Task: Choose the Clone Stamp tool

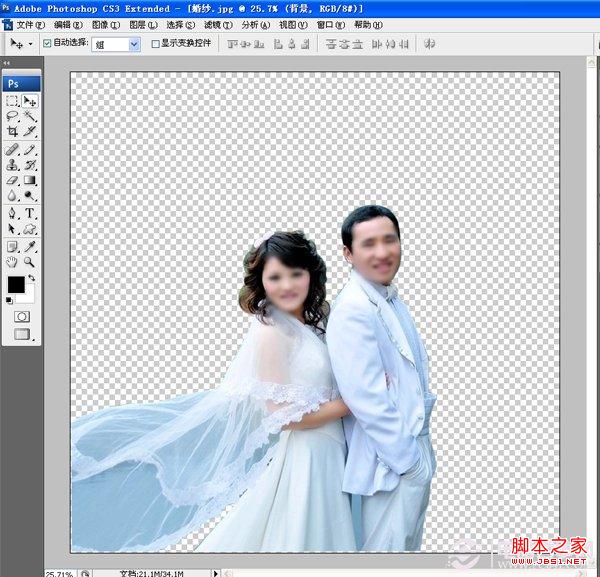Action: 12,164
